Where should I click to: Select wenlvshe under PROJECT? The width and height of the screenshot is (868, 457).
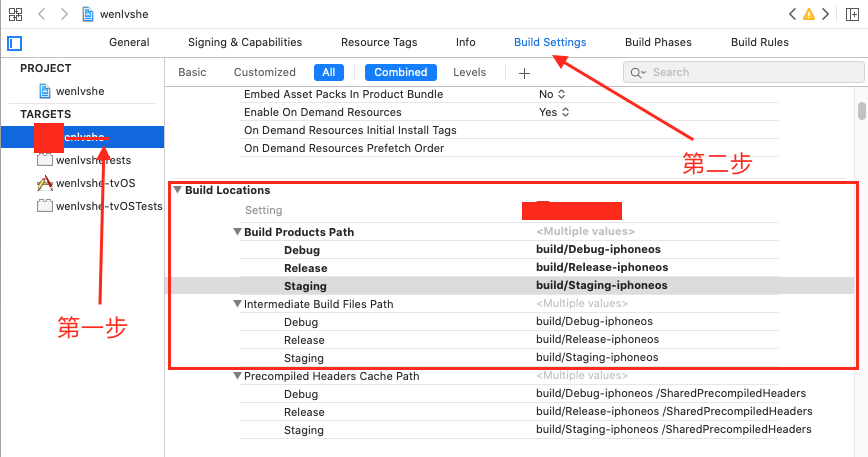(80, 91)
